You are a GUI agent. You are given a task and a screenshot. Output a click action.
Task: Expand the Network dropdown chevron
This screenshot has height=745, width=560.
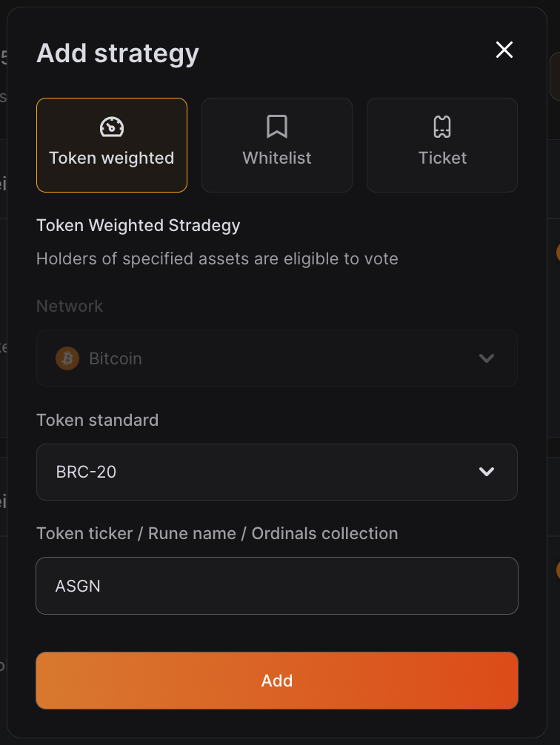click(487, 358)
